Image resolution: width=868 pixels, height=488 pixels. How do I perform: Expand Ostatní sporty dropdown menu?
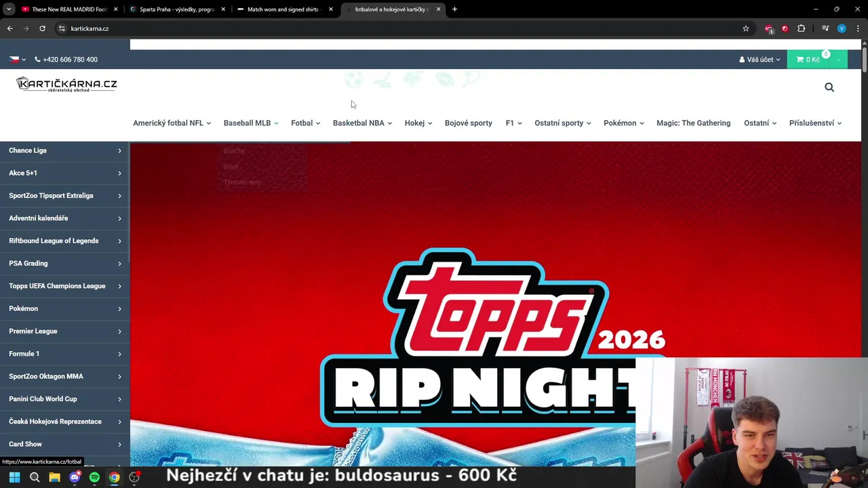coord(562,123)
